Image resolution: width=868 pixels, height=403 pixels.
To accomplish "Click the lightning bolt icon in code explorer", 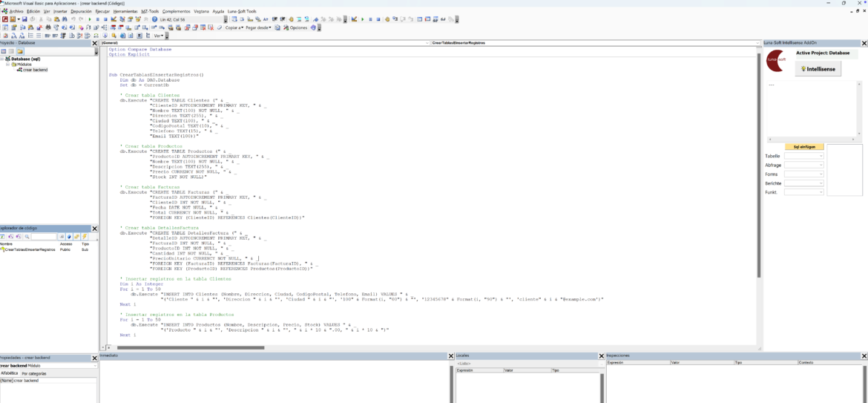I will coord(84,237).
